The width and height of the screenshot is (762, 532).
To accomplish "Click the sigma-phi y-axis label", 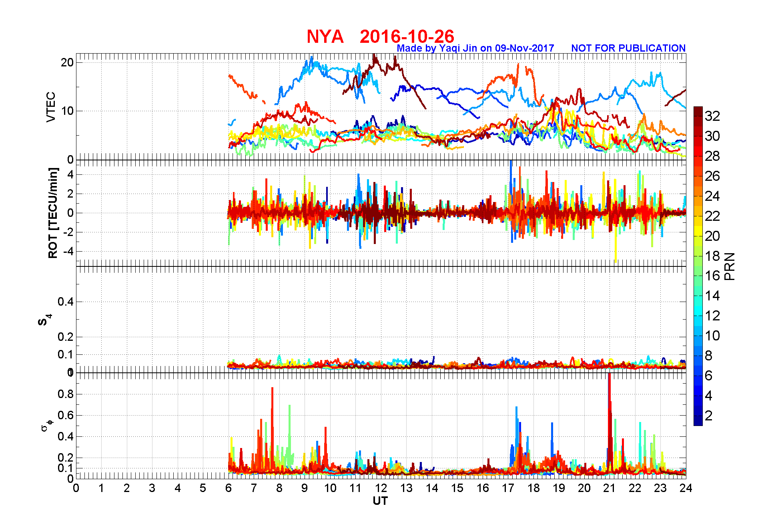I will [46, 426].
